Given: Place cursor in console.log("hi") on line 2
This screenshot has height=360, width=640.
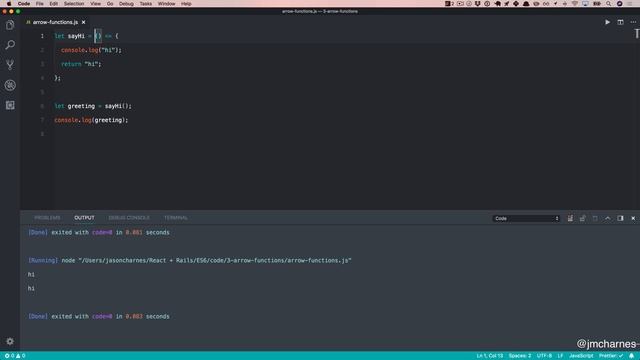Looking at the screenshot, I should click(91, 50).
